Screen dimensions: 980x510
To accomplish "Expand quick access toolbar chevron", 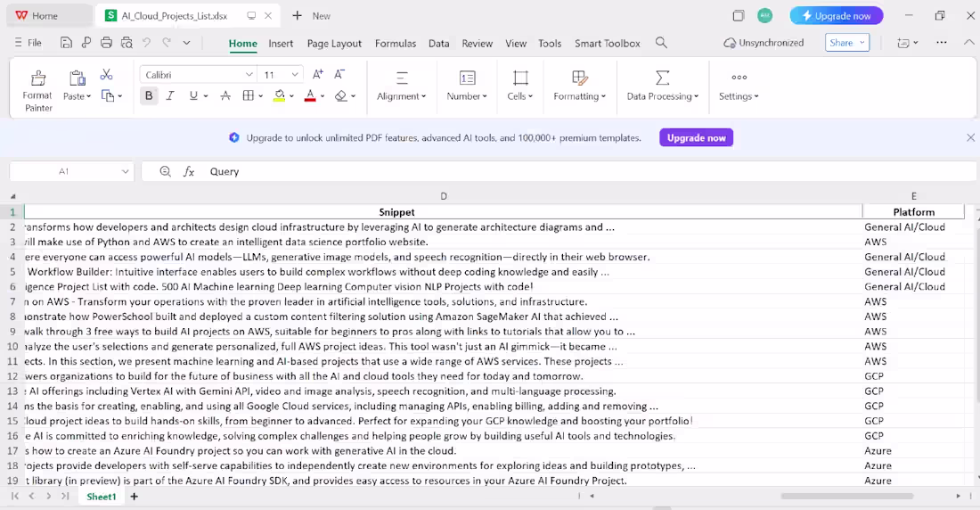I will (x=186, y=43).
